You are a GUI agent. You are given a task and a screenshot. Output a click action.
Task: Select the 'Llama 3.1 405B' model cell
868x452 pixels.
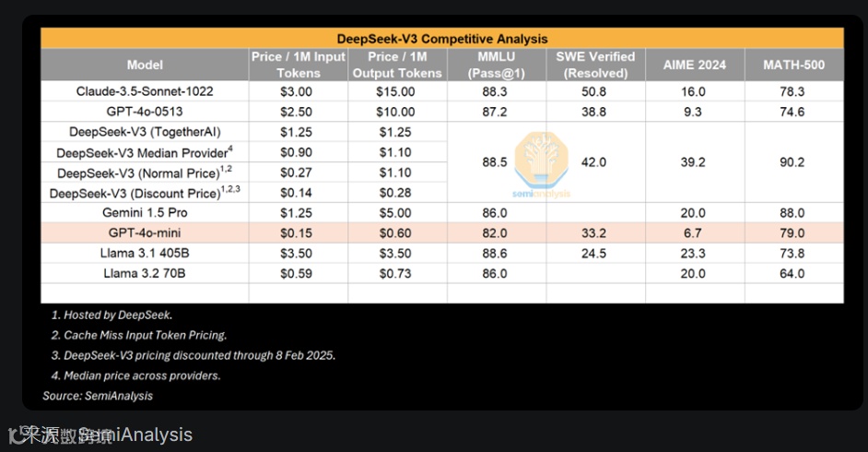(x=145, y=253)
